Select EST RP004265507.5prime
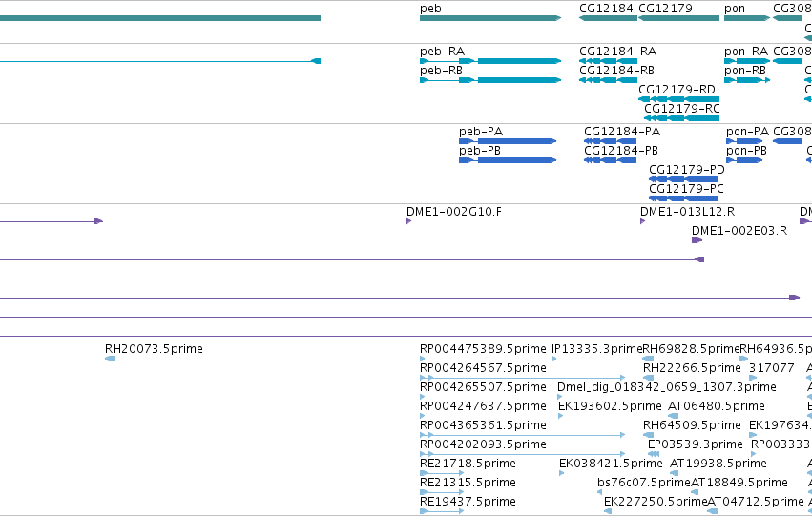This screenshot has height=516, width=812. tap(423, 397)
